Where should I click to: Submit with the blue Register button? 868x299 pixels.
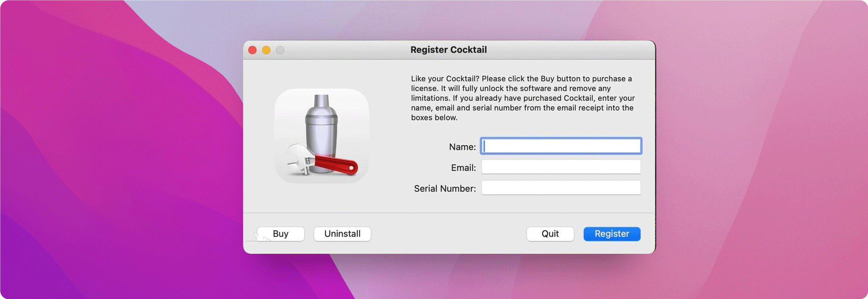612,234
